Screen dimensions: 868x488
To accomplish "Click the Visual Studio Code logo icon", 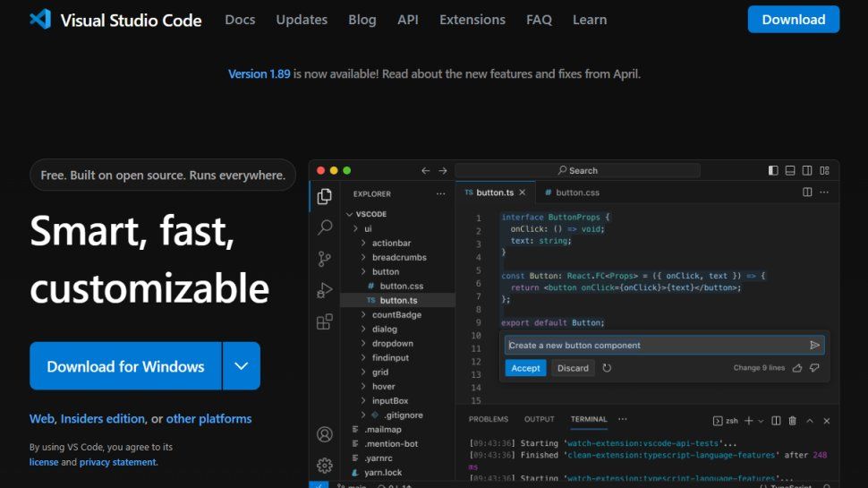I will point(40,20).
